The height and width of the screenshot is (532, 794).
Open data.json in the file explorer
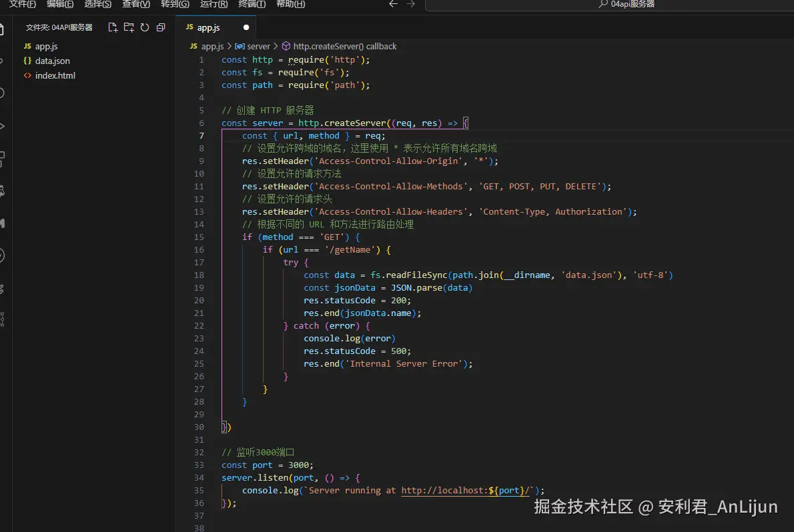click(x=52, y=61)
